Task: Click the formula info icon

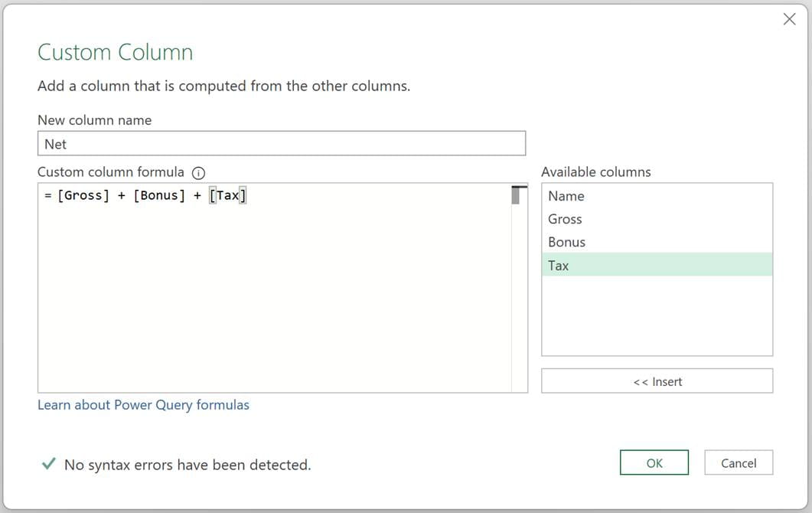Action: click(198, 173)
